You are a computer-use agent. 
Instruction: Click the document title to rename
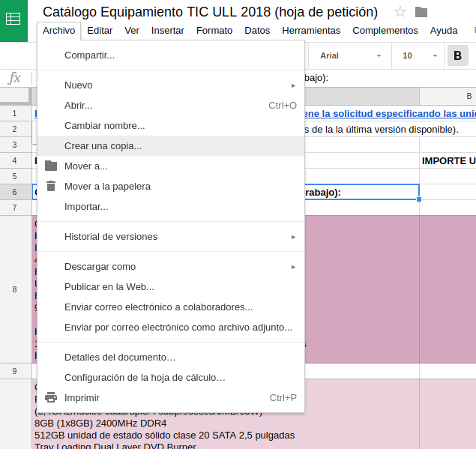coord(210,11)
